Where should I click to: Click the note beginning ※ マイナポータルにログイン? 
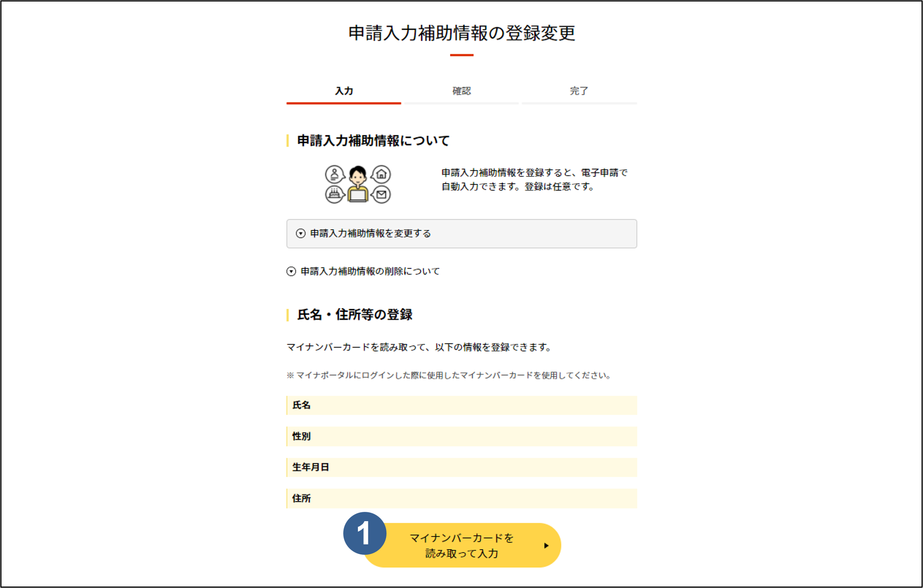(x=449, y=375)
